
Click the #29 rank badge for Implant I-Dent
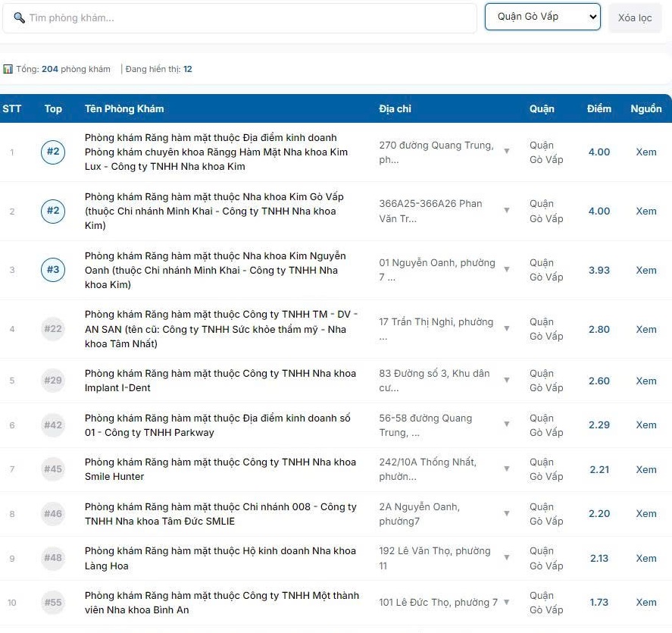(53, 381)
